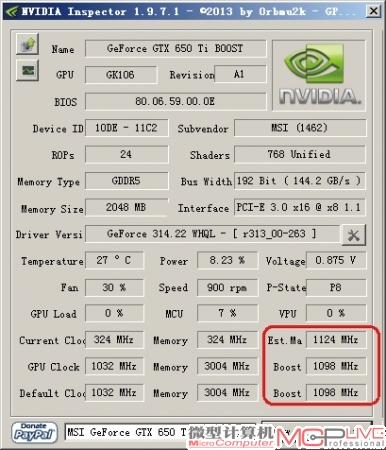Click the P-State value P8
The height and width of the screenshot is (450, 386).
tap(336, 287)
